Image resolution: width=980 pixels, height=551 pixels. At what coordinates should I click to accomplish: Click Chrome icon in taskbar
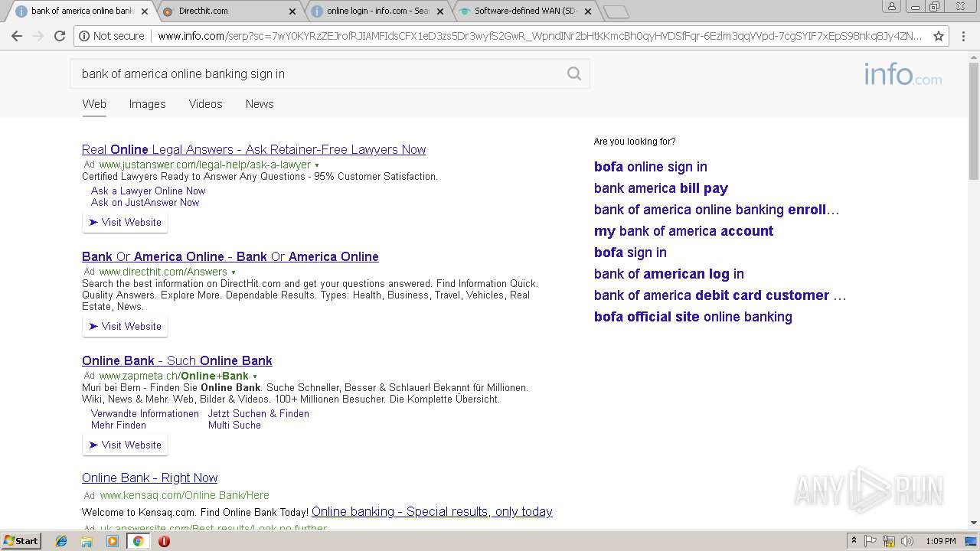point(138,541)
